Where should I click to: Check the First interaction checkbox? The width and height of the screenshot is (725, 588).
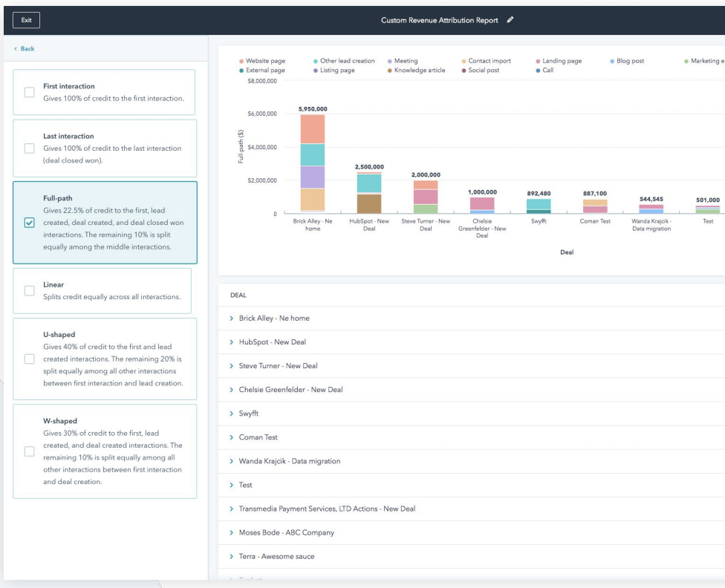[x=29, y=92]
